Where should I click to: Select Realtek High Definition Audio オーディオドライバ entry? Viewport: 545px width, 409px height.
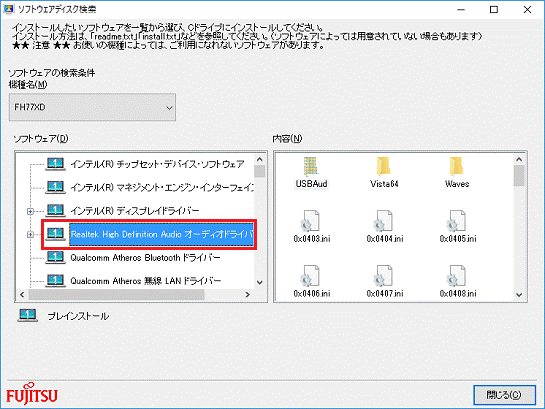pos(162,235)
